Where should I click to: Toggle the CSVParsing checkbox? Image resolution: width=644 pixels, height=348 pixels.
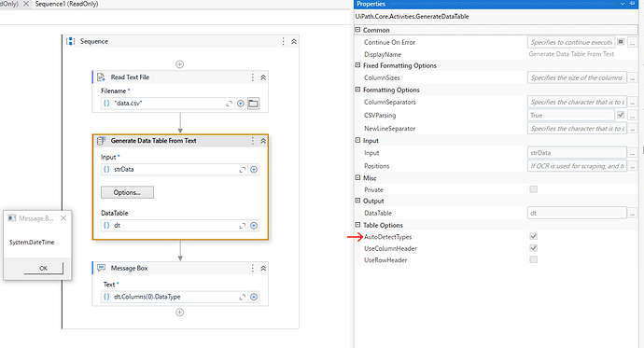(621, 115)
